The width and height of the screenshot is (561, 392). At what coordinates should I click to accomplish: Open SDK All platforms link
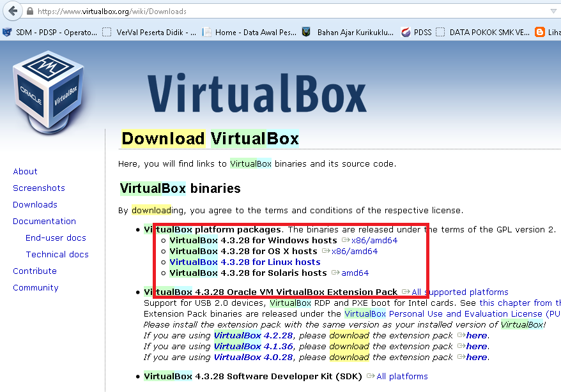(x=402, y=376)
